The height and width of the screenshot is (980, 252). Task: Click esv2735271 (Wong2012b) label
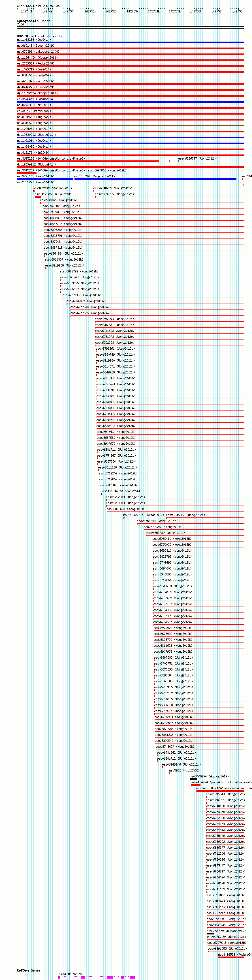[x=35, y=182]
